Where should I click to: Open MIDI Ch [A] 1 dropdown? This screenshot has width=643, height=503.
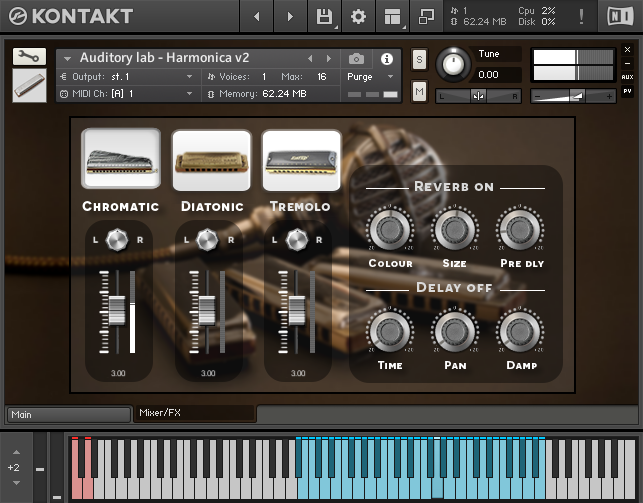pyautogui.click(x=126, y=94)
